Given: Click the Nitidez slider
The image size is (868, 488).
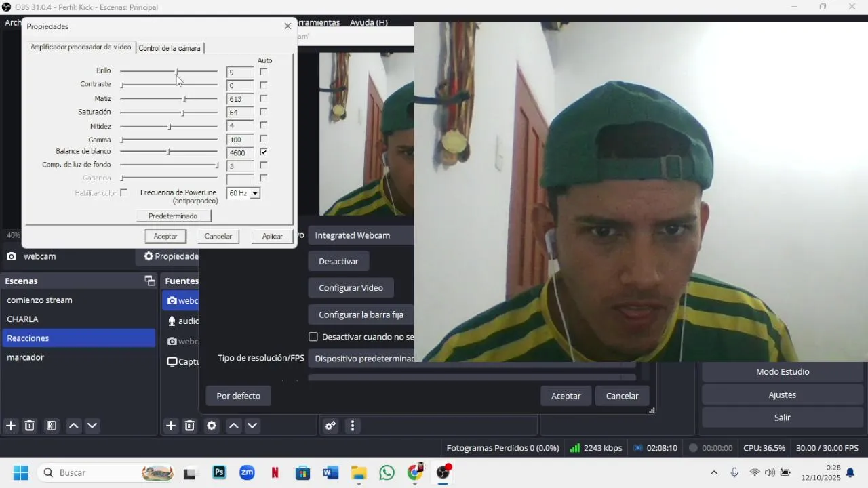Looking at the screenshot, I should 169,127.
